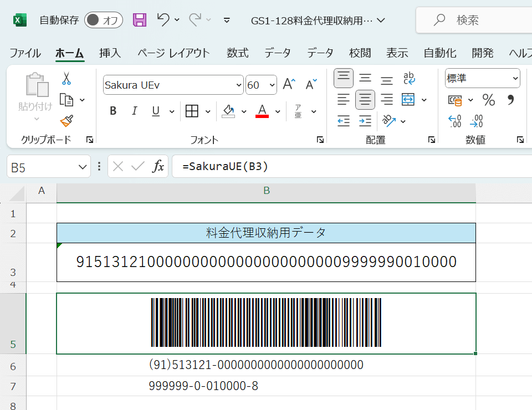
Task: Switch to the 数式 tab
Action: pyautogui.click(x=238, y=53)
